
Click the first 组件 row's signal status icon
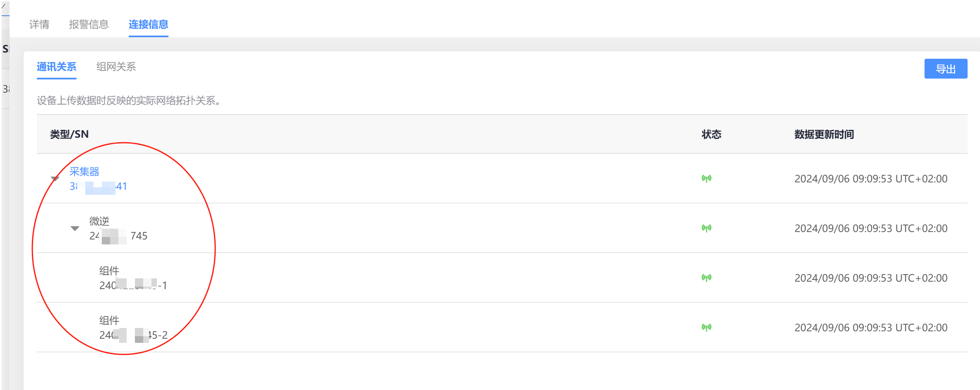pyautogui.click(x=706, y=278)
